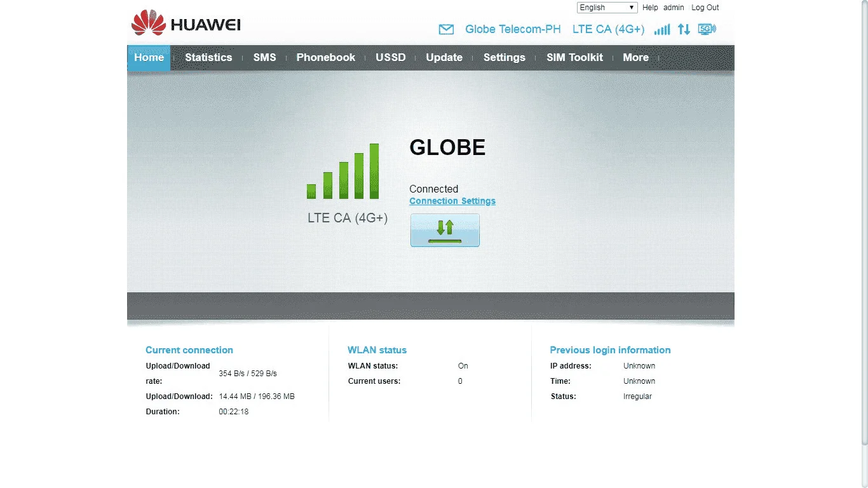Toggle the mobile data connection button
The height and width of the screenshot is (488, 868).
(445, 230)
